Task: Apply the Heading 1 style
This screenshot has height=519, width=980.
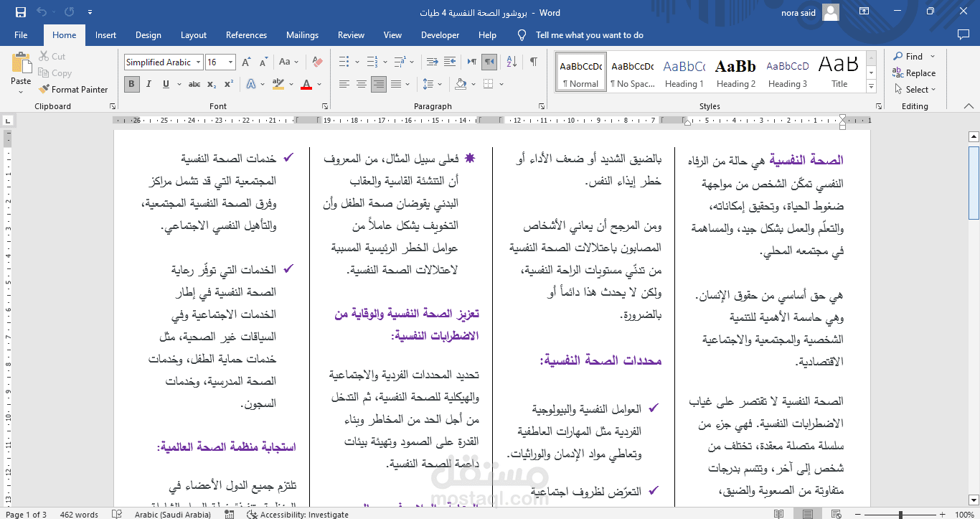Action: tap(684, 73)
